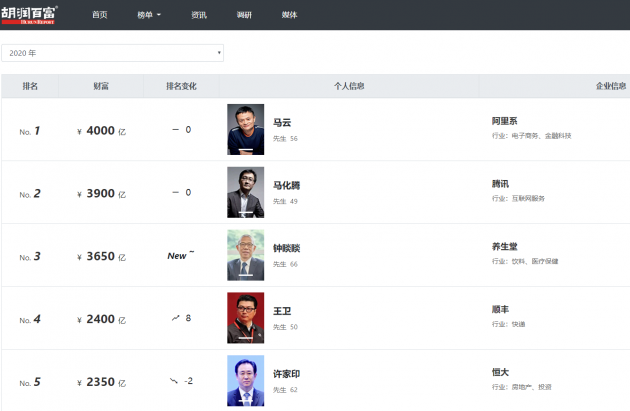
Task: Open the 2020 年 year selector
Action: (112, 52)
